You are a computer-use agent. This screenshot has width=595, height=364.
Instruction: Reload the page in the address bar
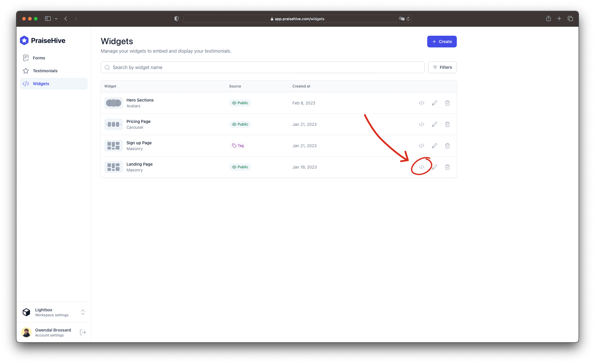click(408, 19)
